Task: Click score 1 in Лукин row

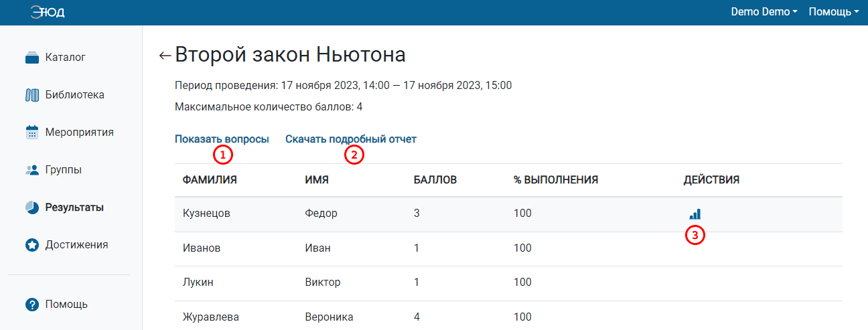Action: [x=417, y=282]
